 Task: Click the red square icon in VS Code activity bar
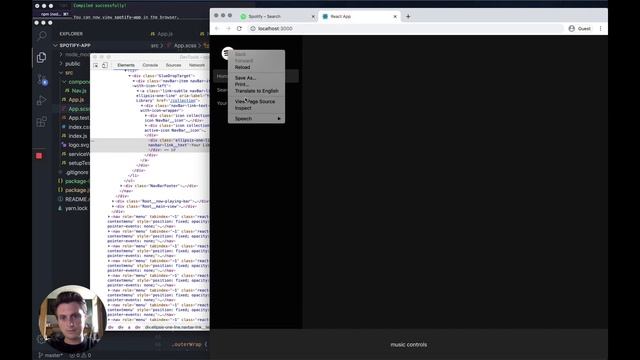click(39, 156)
